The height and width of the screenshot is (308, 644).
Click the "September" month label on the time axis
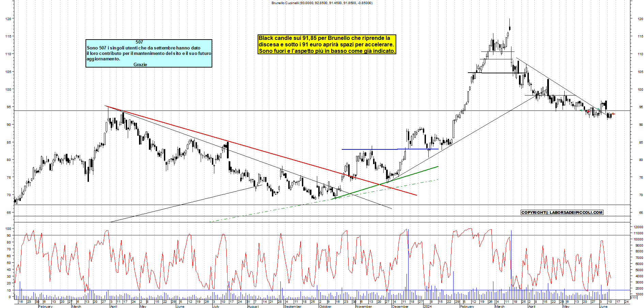click(x=293, y=306)
